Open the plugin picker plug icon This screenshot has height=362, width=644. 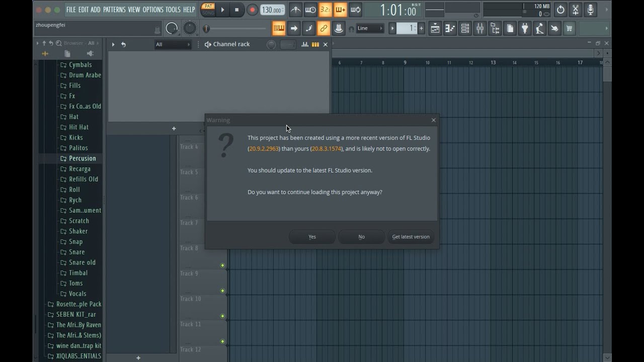525,29
